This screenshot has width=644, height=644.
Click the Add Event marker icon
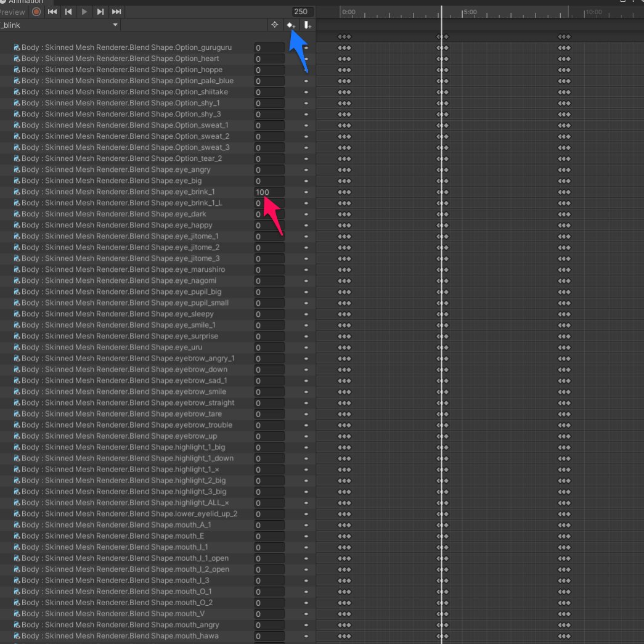(x=308, y=25)
